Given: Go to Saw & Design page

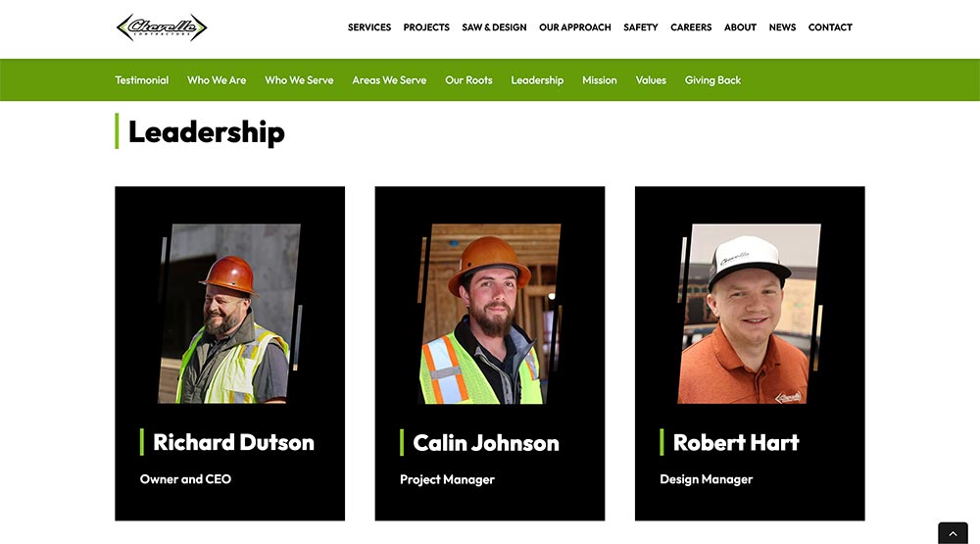Looking at the screenshot, I should [494, 27].
